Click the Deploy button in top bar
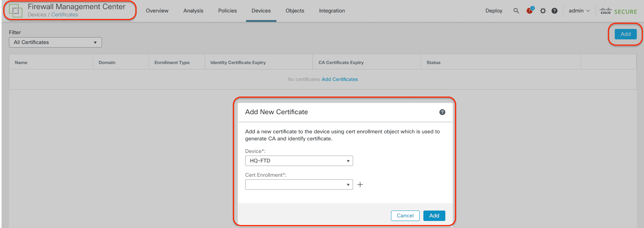The image size is (644, 228). tap(494, 11)
